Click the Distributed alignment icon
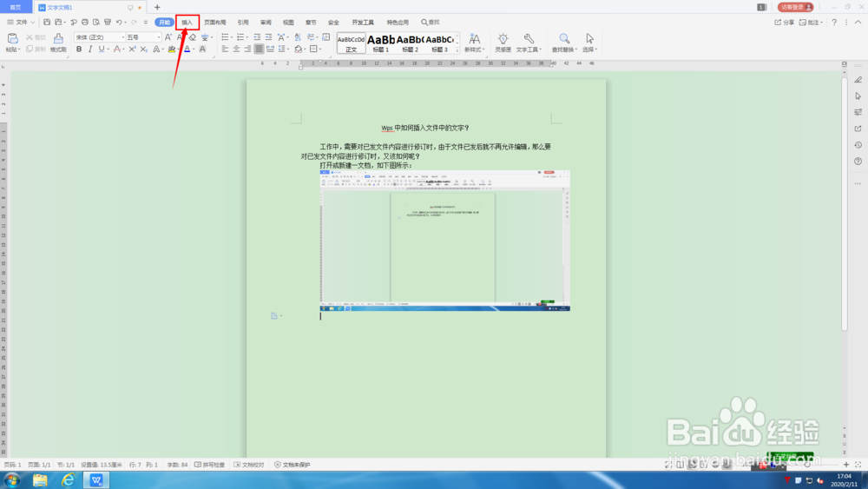Screen dimensions: 868x489 pyautogui.click(x=270, y=50)
